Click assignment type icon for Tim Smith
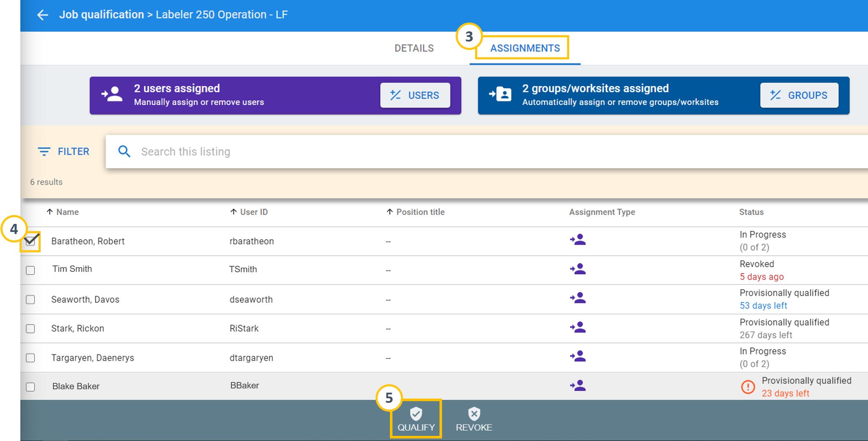 (578, 269)
